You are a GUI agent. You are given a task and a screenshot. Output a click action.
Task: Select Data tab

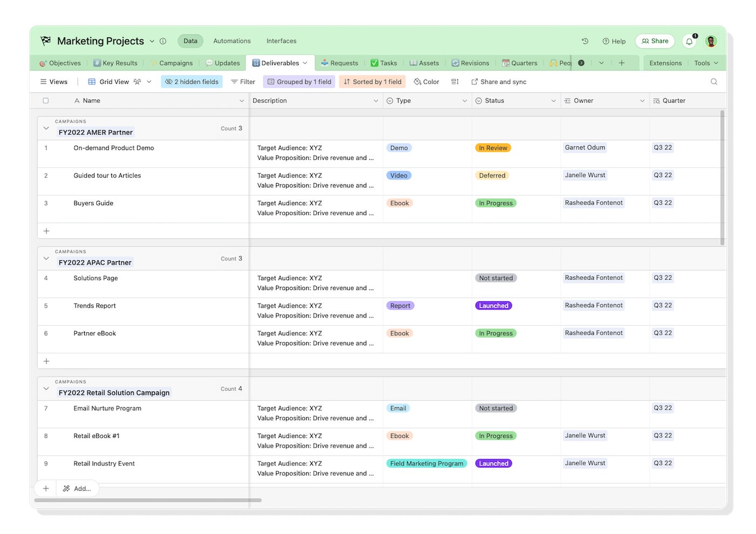point(191,41)
